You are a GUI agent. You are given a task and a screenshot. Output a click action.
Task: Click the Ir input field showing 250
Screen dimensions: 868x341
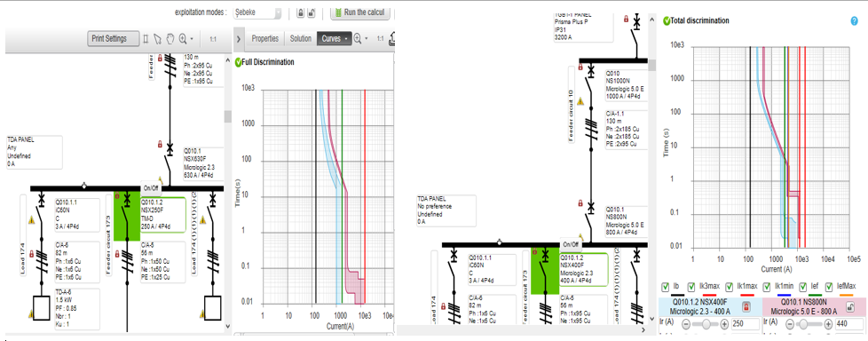point(745,325)
